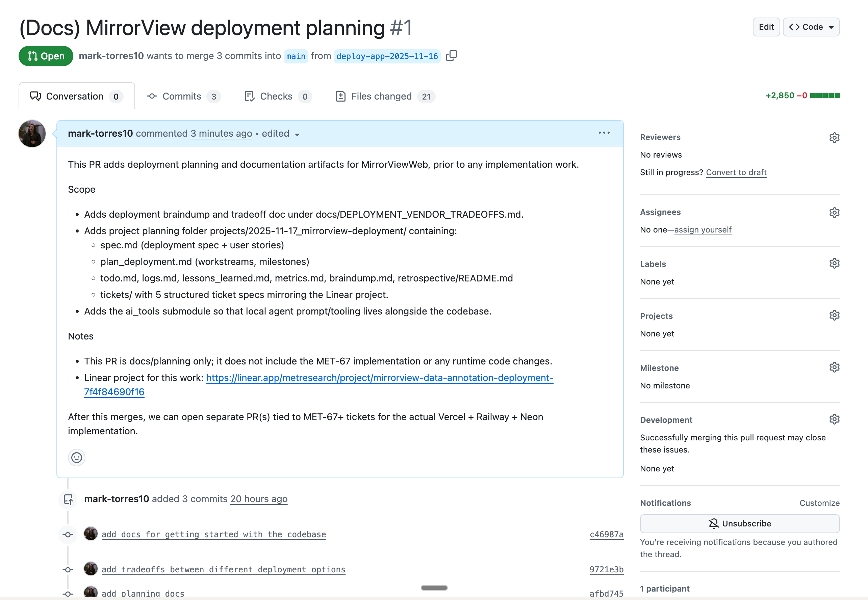Click the Edit button on the PR title
Screen dimensions: 868x600
point(766,27)
